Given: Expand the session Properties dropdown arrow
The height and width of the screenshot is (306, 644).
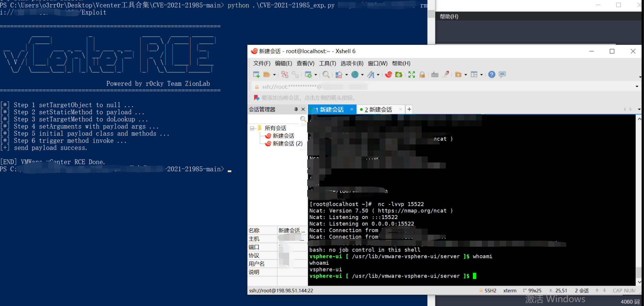Looking at the screenshot, I should click(316, 75).
